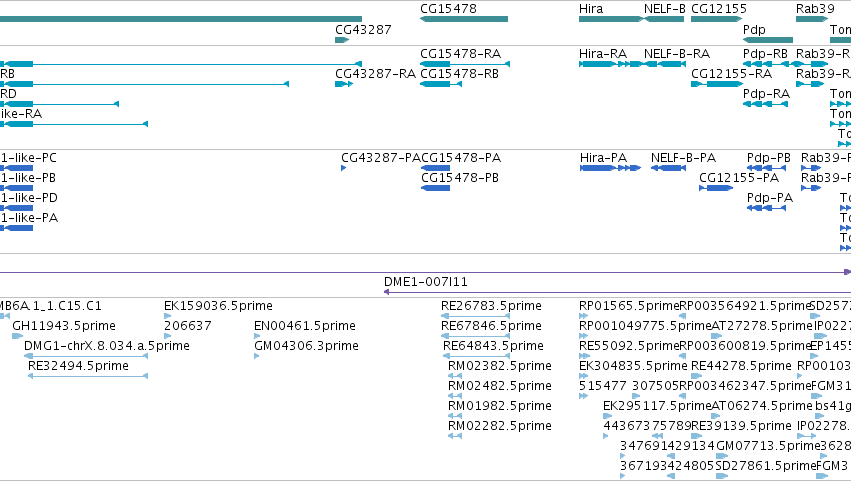This screenshot has height=481, width=851.
Task: Click the DME1-007I11 BAC label
Action: [426, 282]
